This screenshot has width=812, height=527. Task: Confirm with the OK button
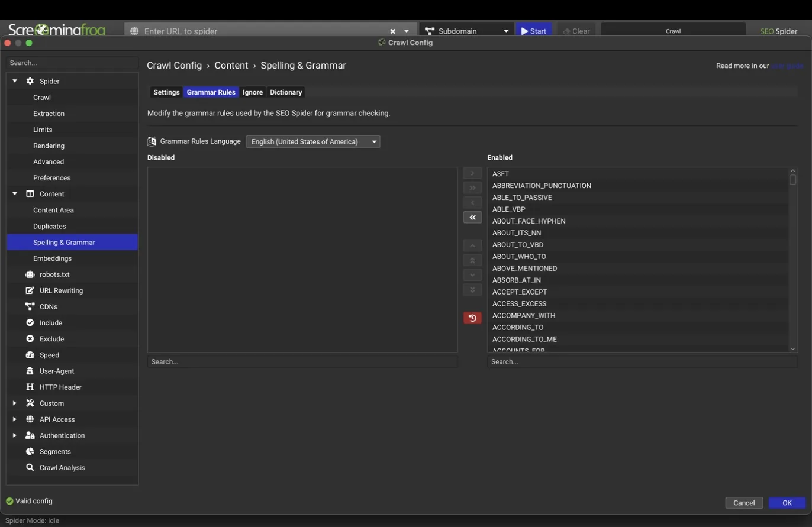(787, 503)
